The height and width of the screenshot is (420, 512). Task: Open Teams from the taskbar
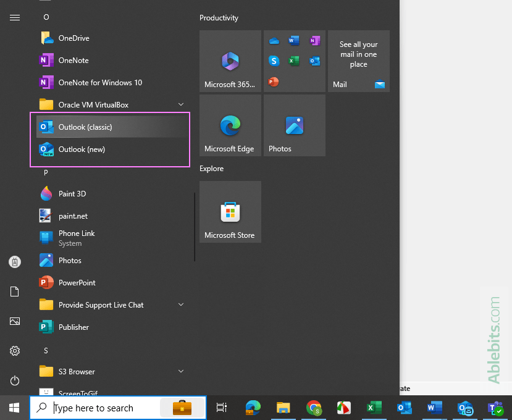pos(495,408)
